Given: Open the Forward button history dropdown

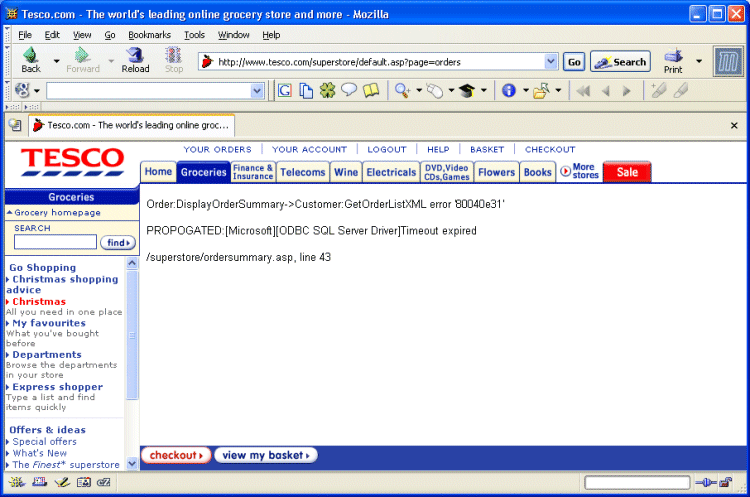Looking at the screenshot, I should tap(111, 61).
